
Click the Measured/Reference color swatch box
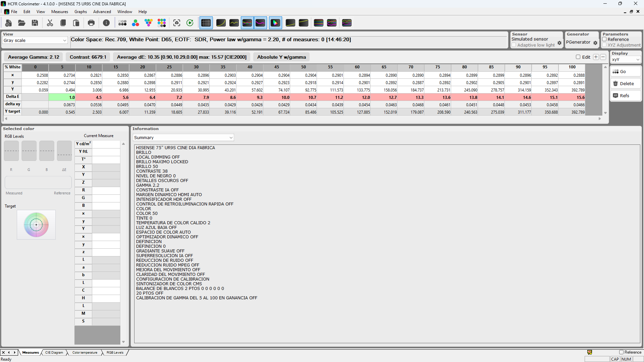38,182
